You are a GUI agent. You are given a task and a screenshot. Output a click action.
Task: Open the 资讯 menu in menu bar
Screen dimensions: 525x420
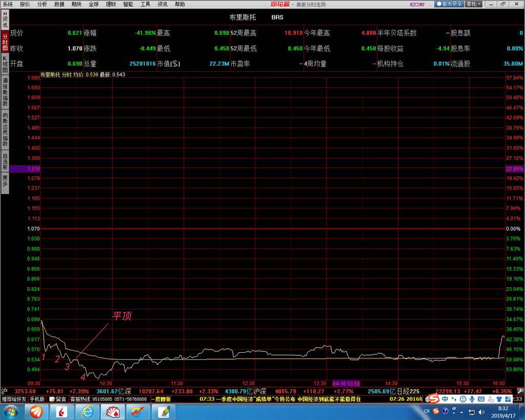click(x=163, y=4)
